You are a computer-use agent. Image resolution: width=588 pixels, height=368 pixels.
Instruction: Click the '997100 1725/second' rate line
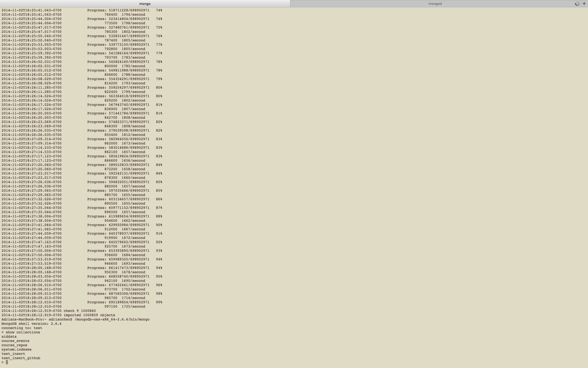point(125,306)
